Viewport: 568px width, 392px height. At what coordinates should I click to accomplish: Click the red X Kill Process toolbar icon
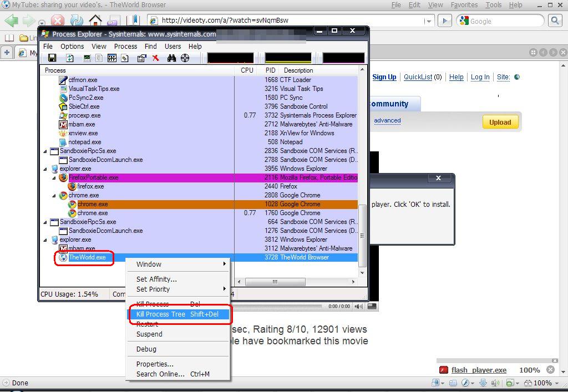point(156,58)
